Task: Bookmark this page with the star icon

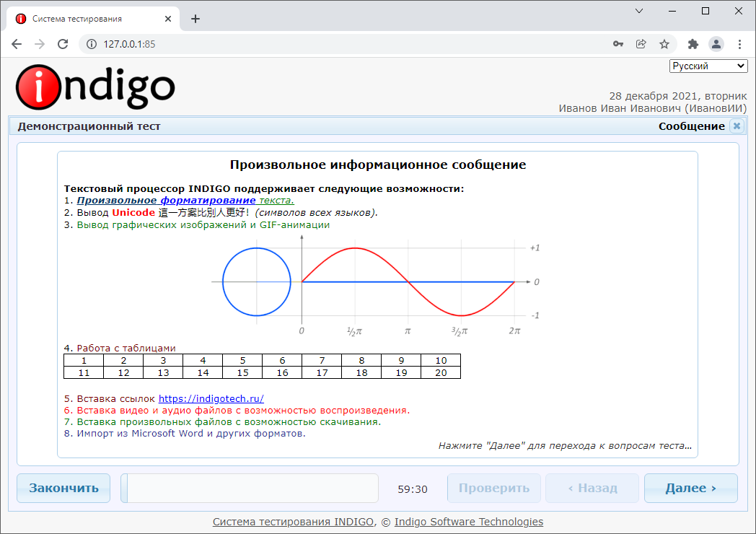Action: 664,44
